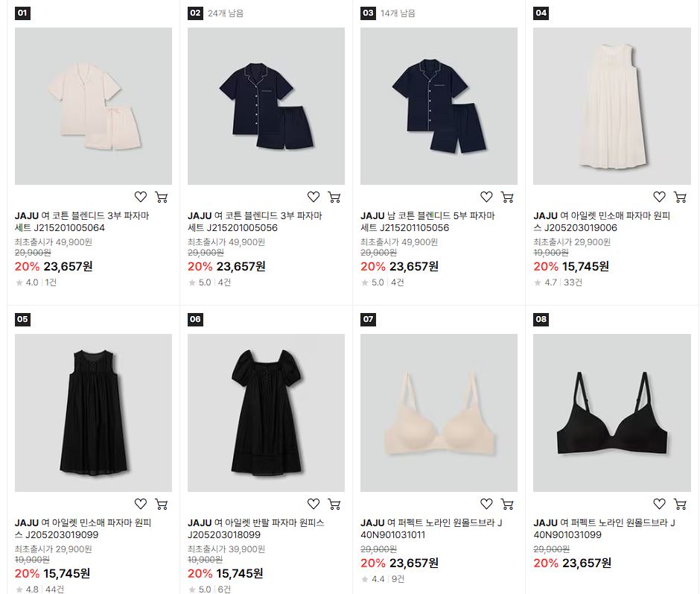Click the heart icon for men's pajama 03
Image resolution: width=700 pixels, height=594 pixels.
click(486, 197)
